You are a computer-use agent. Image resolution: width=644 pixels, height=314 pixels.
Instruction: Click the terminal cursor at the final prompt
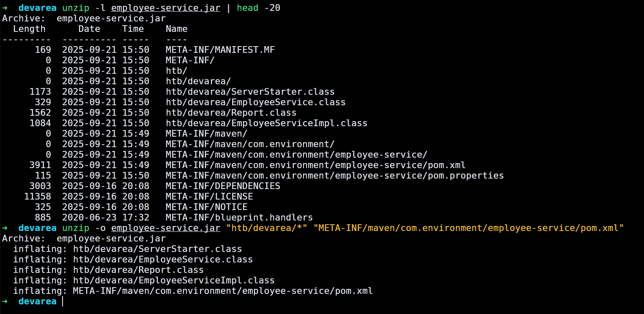pos(63,301)
